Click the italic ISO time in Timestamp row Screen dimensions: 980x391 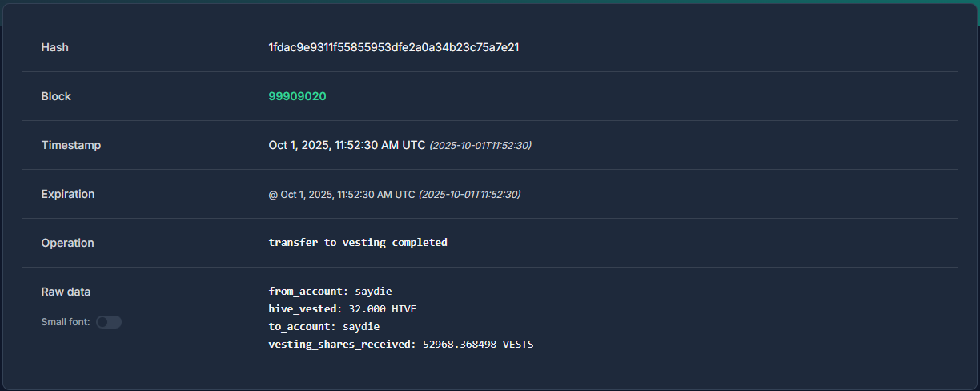click(480, 146)
